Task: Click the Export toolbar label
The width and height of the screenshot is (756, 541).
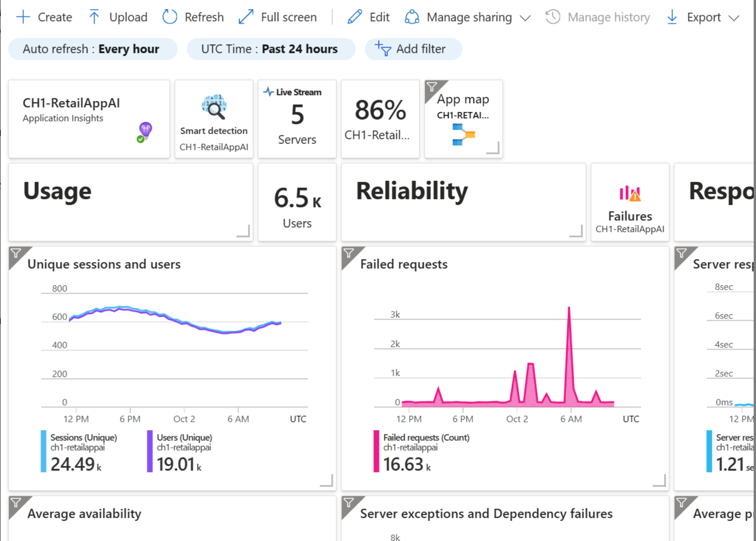Action: pyautogui.click(x=704, y=17)
